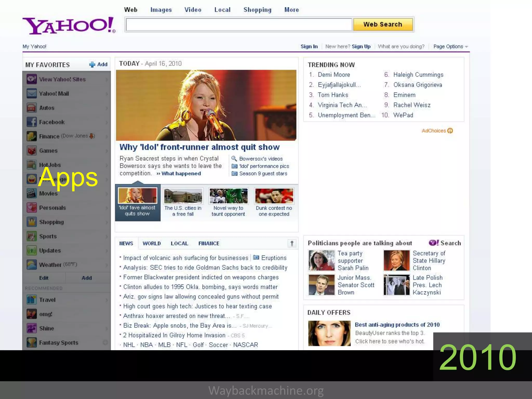Open the Yahoo! Mail envelope icon
Image resolution: width=532 pixels, height=399 pixels.
click(x=32, y=94)
